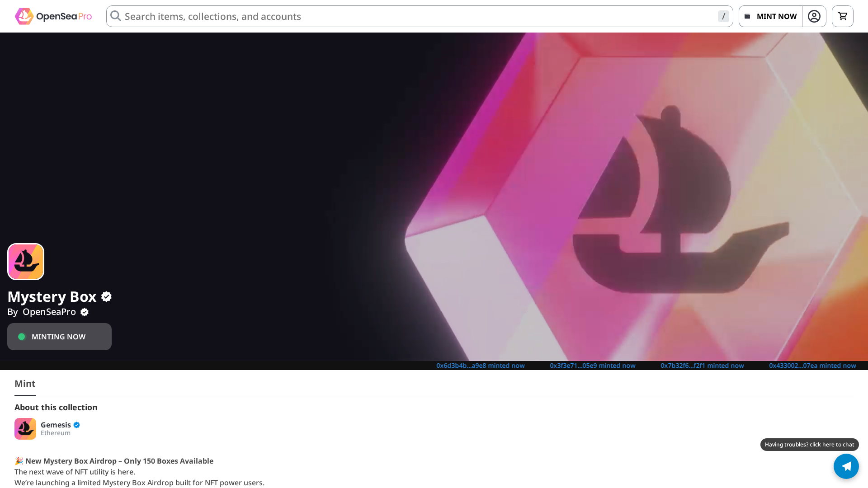Image resolution: width=868 pixels, height=488 pixels.
Task: Click the verified badge beside OpenSeaPro
Action: pyautogui.click(x=85, y=312)
